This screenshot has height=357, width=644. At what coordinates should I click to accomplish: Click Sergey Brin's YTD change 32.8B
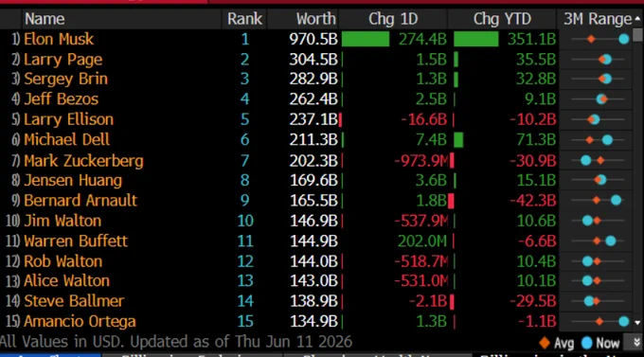pyautogui.click(x=536, y=79)
